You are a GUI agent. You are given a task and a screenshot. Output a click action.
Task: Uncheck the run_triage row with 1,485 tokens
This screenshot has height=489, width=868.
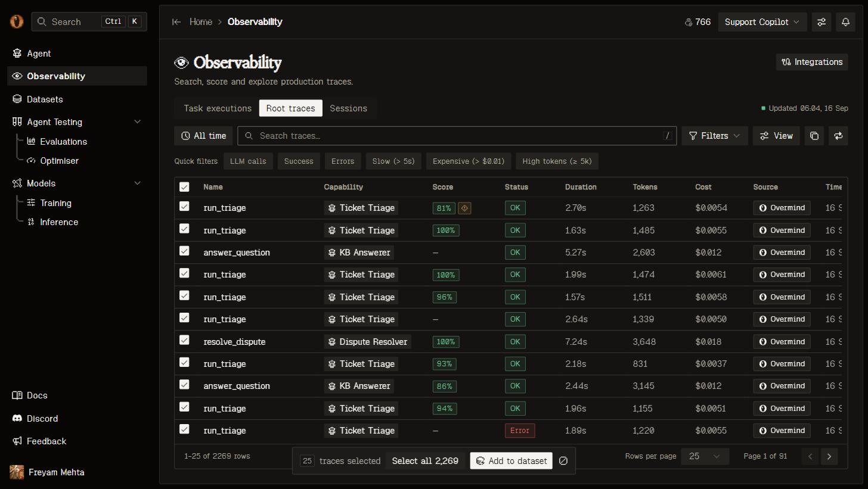click(x=184, y=229)
